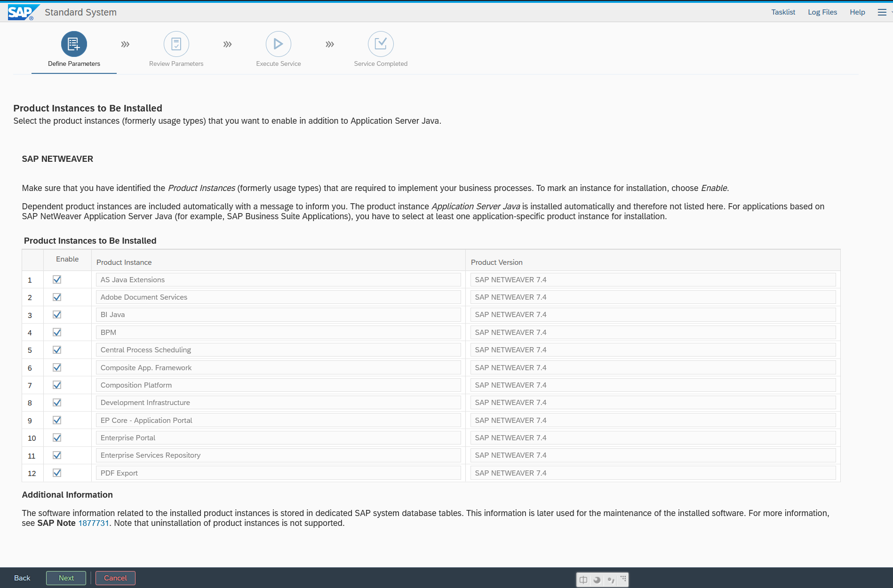Click the version field for PDF Export row

[x=653, y=473]
